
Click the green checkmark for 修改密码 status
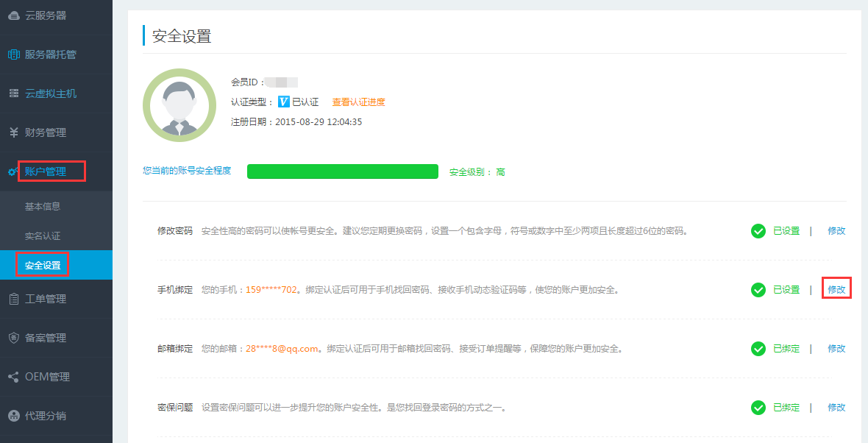758,231
